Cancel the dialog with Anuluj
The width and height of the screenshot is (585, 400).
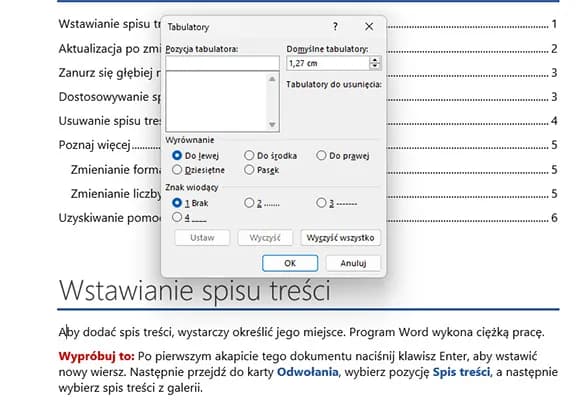tap(353, 263)
